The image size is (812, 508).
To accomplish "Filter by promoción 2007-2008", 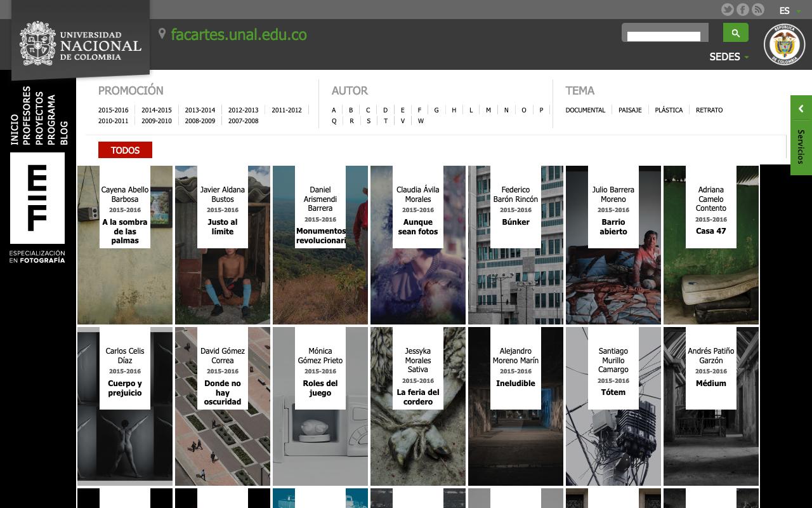I will click(x=243, y=121).
